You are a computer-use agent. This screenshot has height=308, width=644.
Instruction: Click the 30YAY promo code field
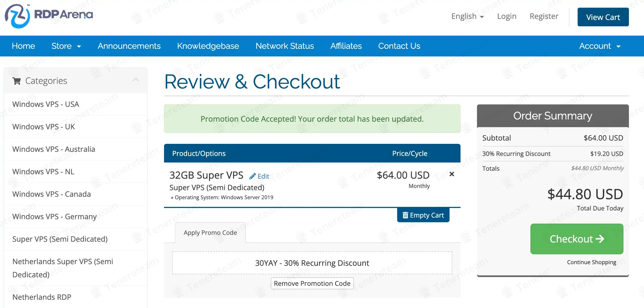(312, 263)
